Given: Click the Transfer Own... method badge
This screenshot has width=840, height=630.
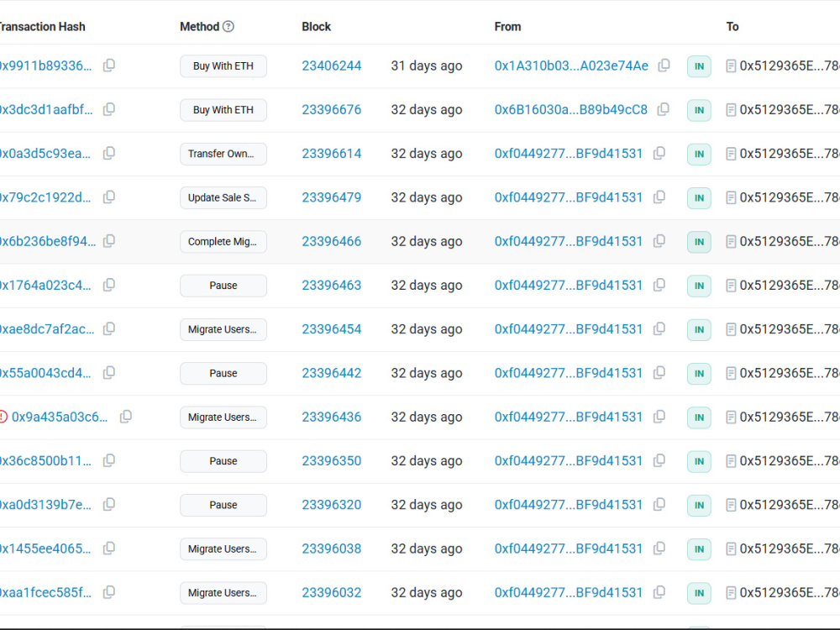Looking at the screenshot, I should click(223, 154).
